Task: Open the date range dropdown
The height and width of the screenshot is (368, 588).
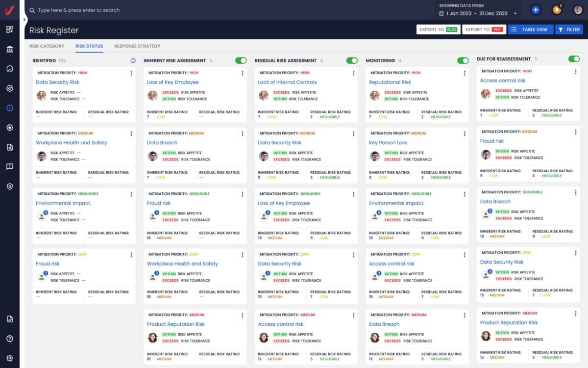Action: pyautogui.click(x=479, y=13)
